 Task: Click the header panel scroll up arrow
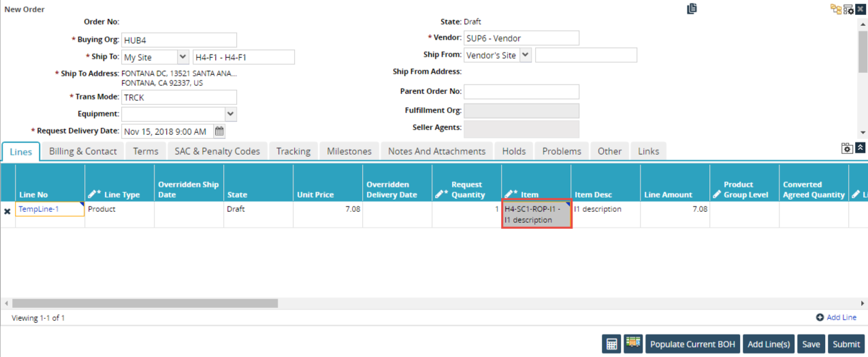pyautogui.click(x=863, y=26)
